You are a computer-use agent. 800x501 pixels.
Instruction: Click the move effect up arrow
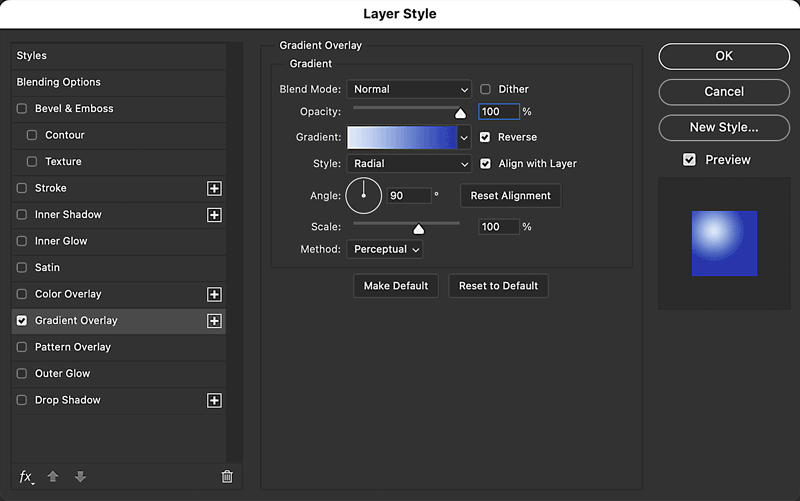[53, 477]
